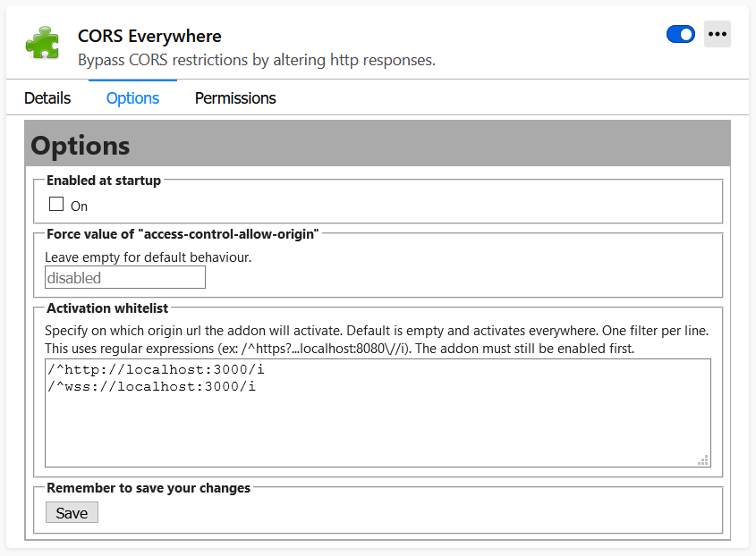Screen dimensions: 756x556
Task: Click the Leave empty for default behaviour text
Action: pyautogui.click(x=148, y=257)
